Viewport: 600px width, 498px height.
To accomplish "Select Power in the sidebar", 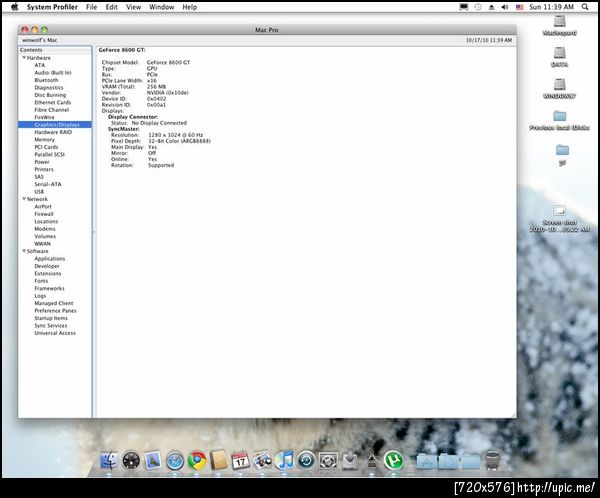I will (42, 162).
